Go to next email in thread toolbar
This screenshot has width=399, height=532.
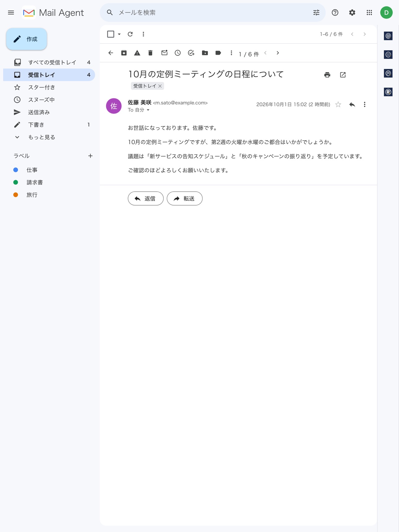tap(278, 53)
